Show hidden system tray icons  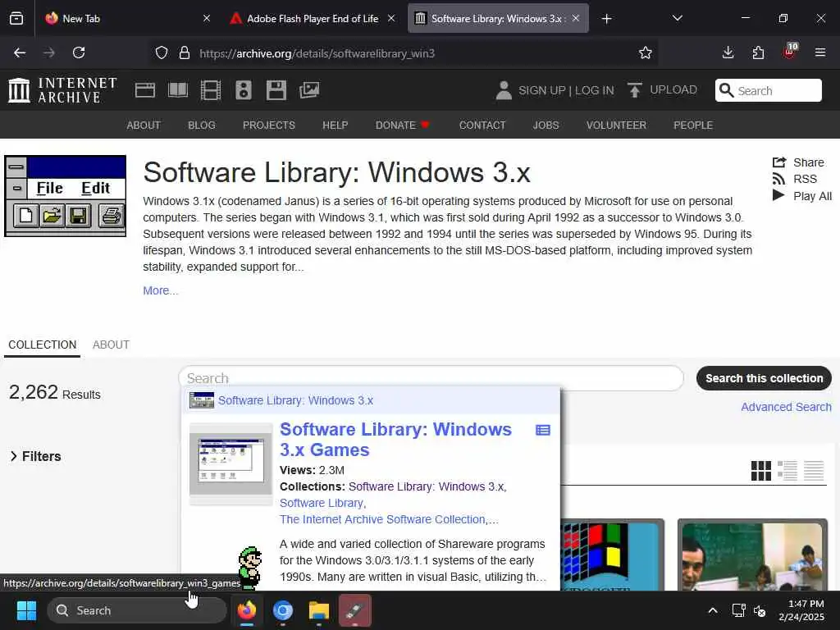coord(713,610)
